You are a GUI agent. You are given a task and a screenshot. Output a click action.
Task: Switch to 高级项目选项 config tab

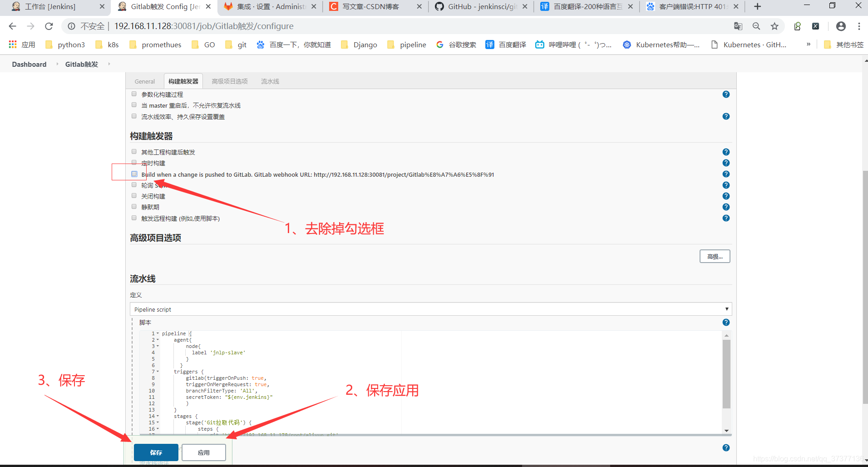coord(230,81)
